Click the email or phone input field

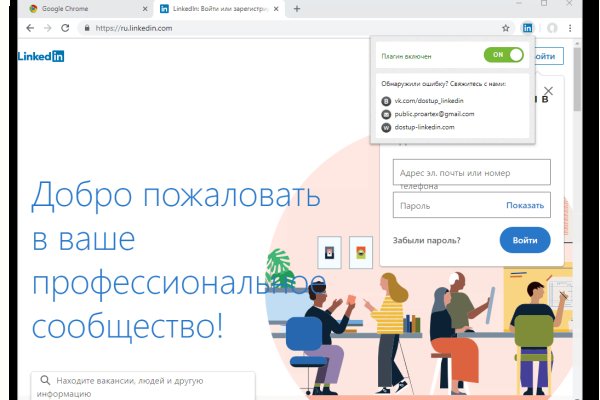[x=472, y=171]
